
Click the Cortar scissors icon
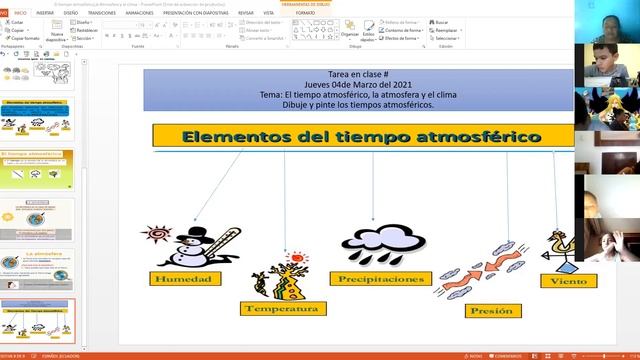(x=7, y=22)
